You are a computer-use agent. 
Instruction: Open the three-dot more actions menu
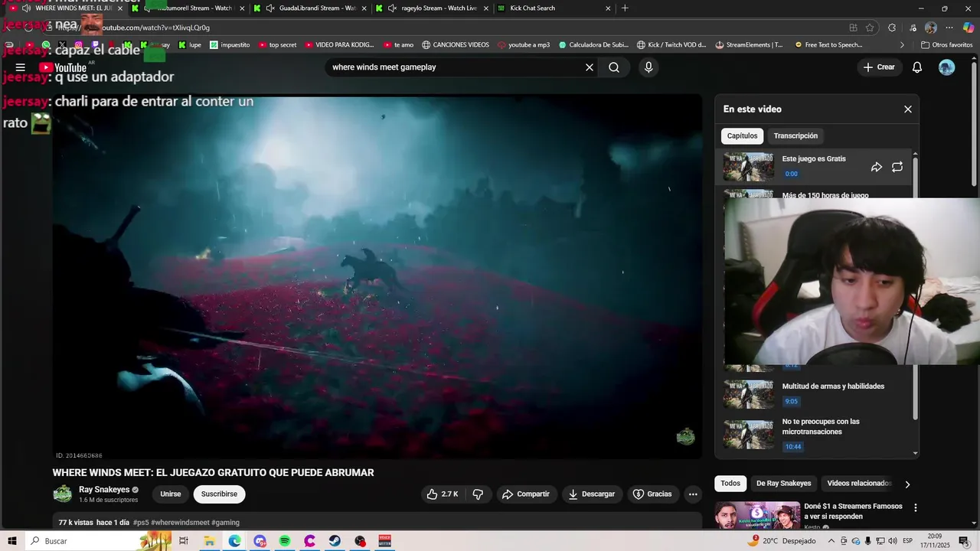point(693,494)
